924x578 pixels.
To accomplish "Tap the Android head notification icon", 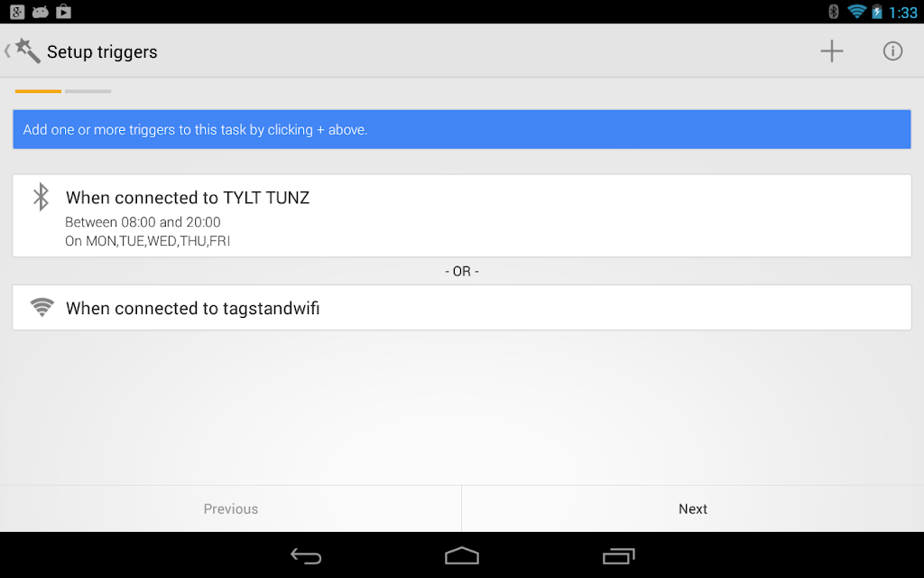I will pos(40,11).
